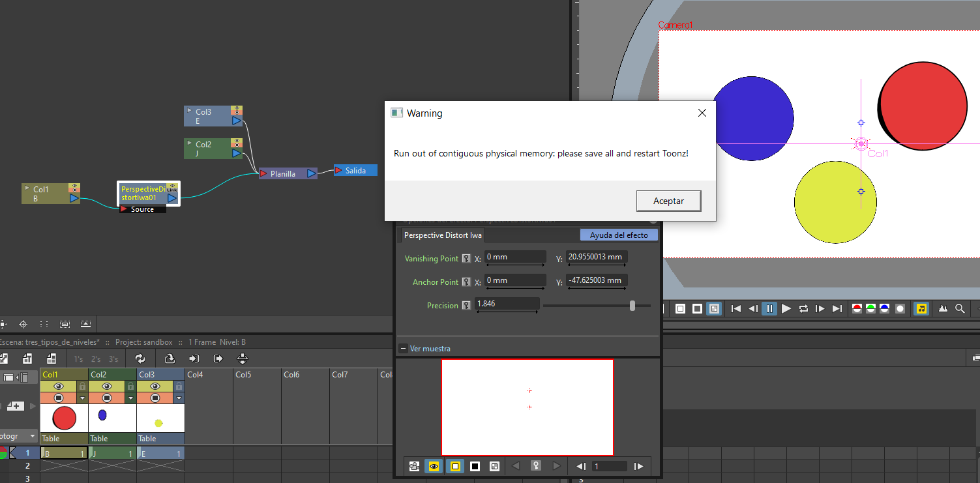This screenshot has width=980, height=483.
Task: Toggle the red channel filter
Action: pos(856,308)
